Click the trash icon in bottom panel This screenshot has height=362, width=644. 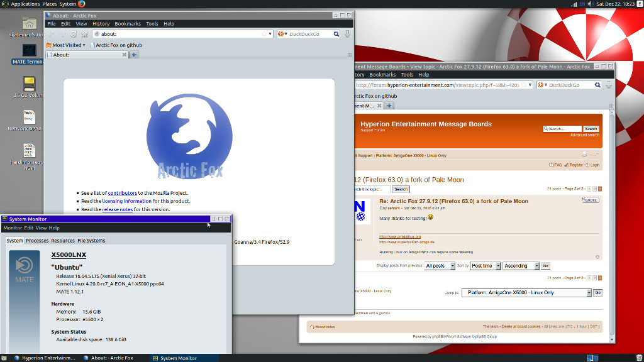tap(639, 358)
